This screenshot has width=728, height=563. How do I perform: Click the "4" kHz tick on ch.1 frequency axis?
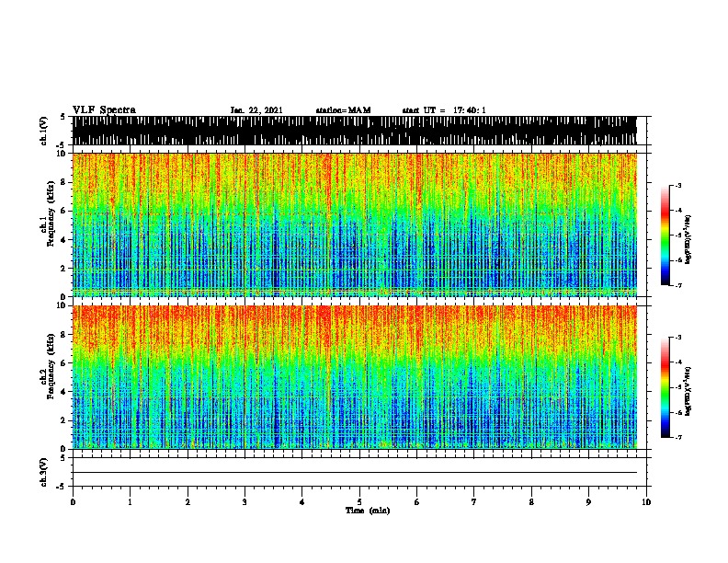[64, 240]
